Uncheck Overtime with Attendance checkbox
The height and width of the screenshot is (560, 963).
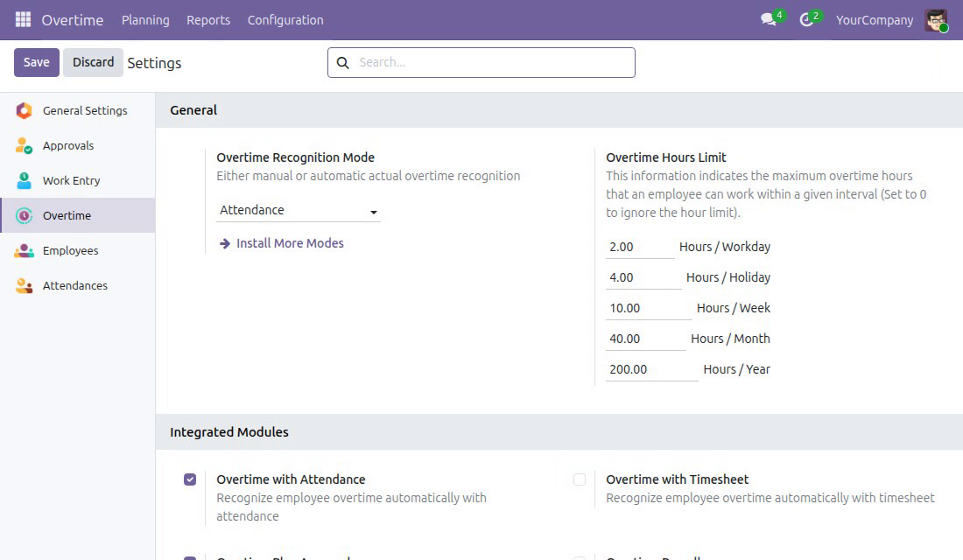(190, 479)
